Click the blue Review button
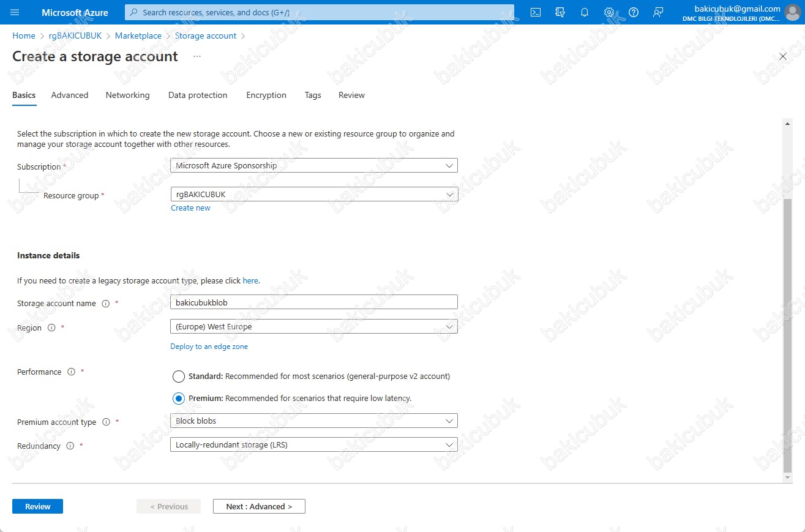Screen dimensions: 805x532 tap(37, 506)
